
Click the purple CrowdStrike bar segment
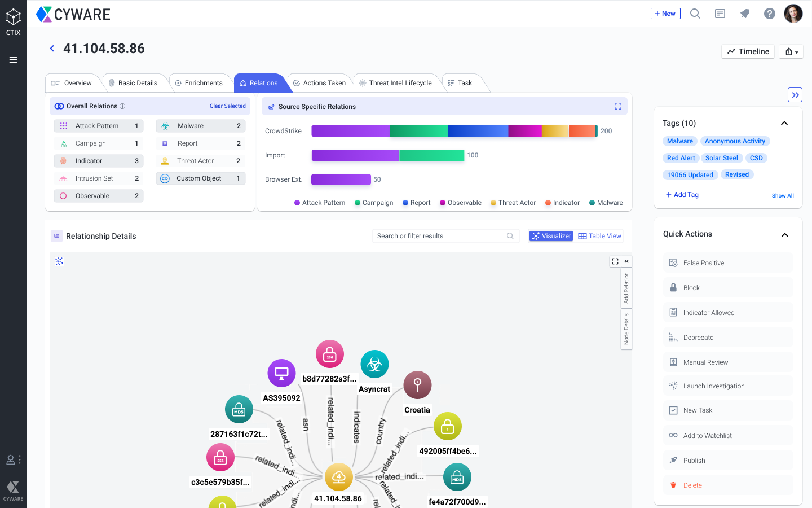pyautogui.click(x=350, y=131)
